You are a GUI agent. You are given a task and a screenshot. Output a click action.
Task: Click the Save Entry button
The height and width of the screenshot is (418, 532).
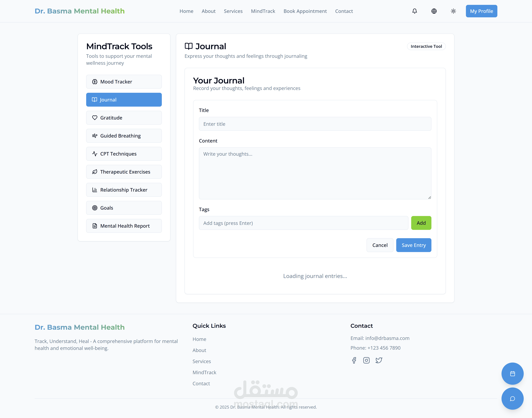(x=413, y=245)
